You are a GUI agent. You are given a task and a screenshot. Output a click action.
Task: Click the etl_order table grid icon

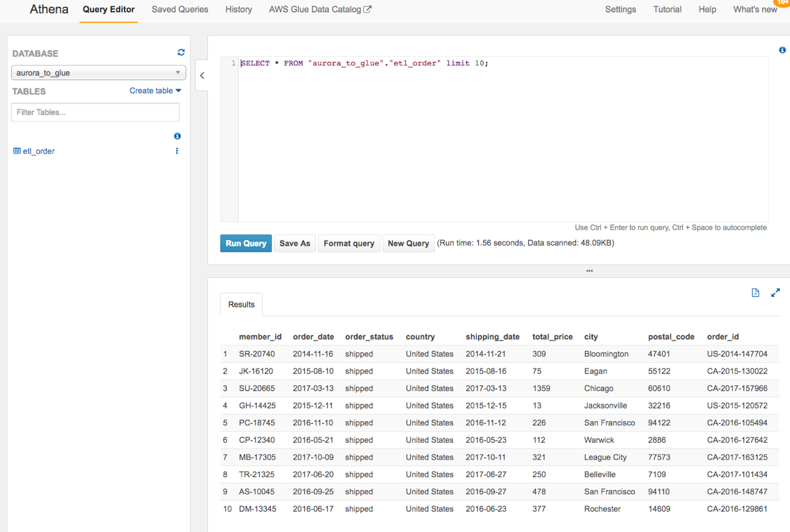(x=17, y=151)
